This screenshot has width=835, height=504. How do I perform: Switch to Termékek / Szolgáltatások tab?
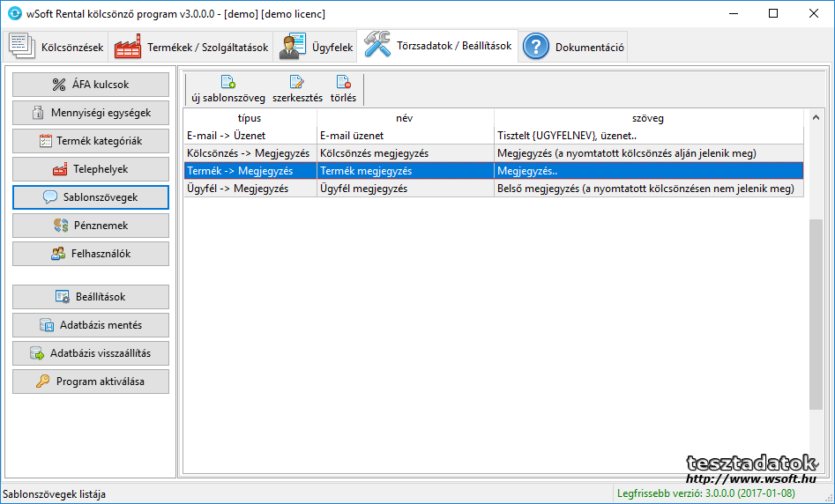(191, 47)
